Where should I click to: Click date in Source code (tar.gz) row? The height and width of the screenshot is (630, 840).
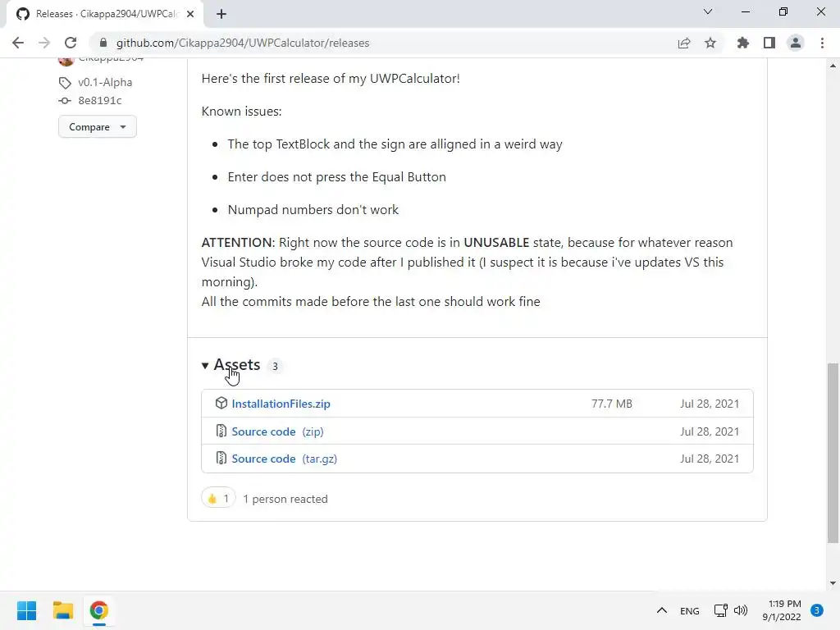[x=710, y=459]
